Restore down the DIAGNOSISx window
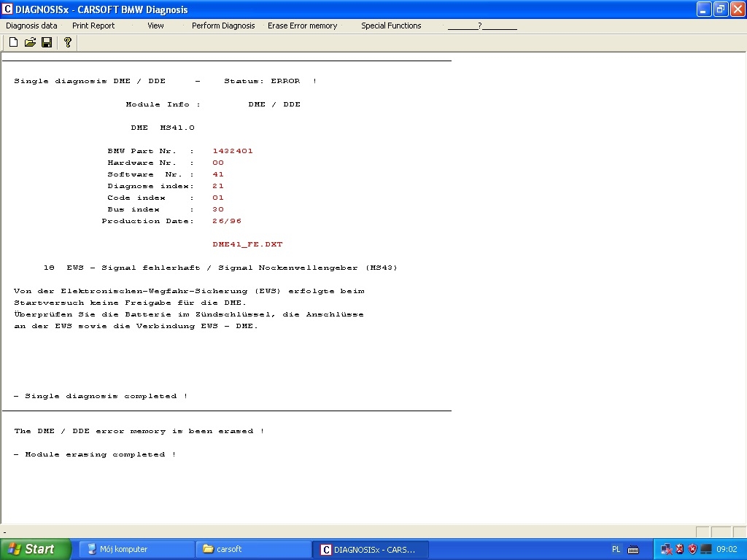This screenshot has height=560, width=747. [x=721, y=9]
